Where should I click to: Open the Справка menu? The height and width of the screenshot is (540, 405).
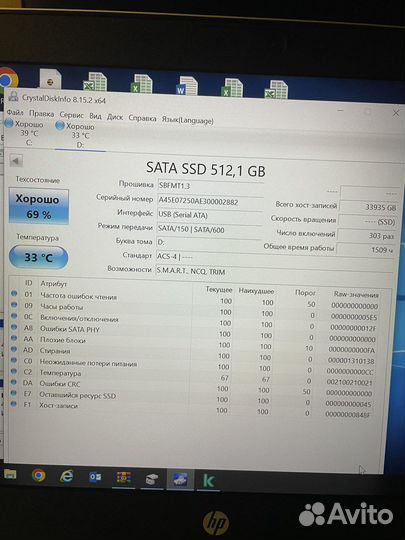tap(142, 118)
